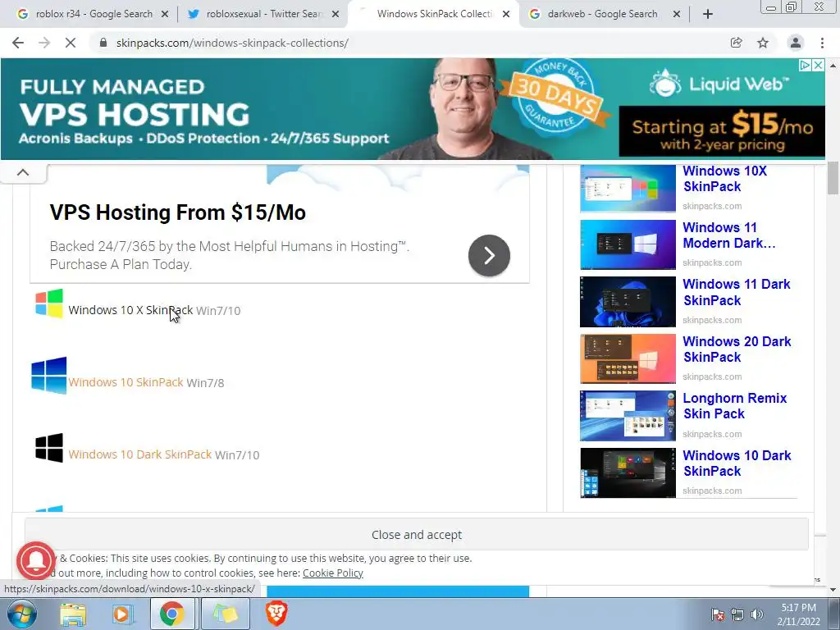Click the taskbar stacked folders icon
Image resolution: width=840 pixels, height=630 pixels.
tap(225, 614)
